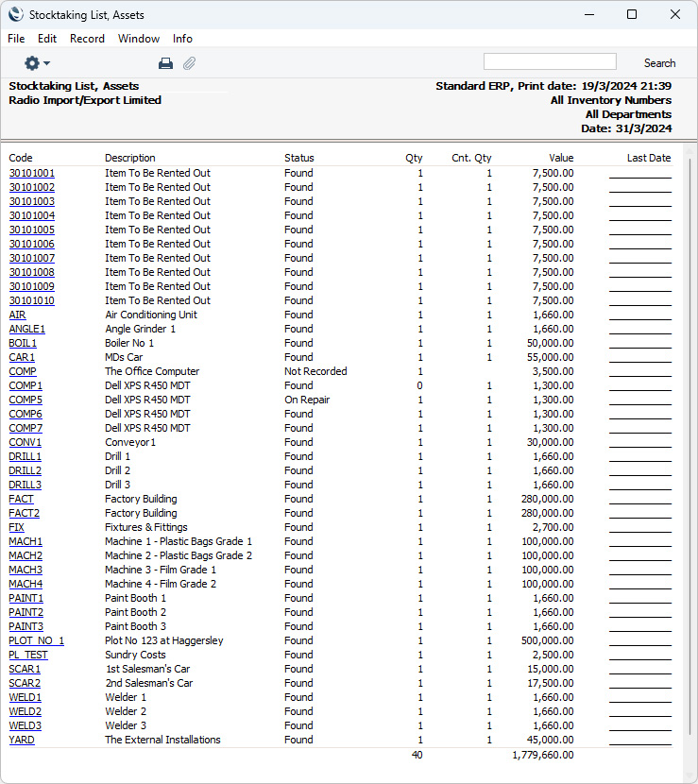Open the COMP5 asset link
The width and height of the screenshot is (698, 784).
tap(26, 400)
